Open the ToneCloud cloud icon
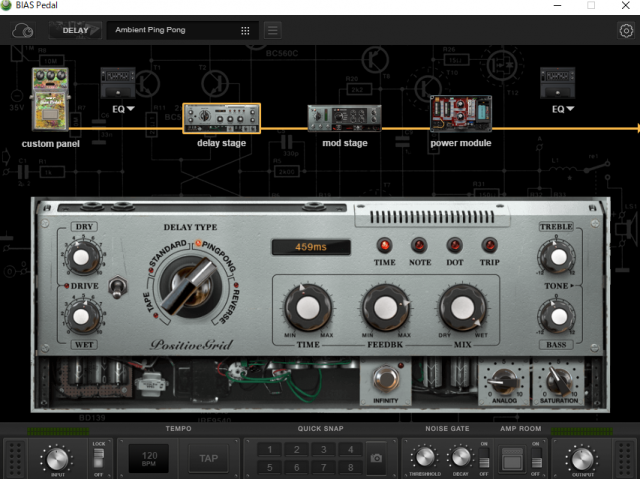This screenshot has width=640, height=479. pos(22,31)
